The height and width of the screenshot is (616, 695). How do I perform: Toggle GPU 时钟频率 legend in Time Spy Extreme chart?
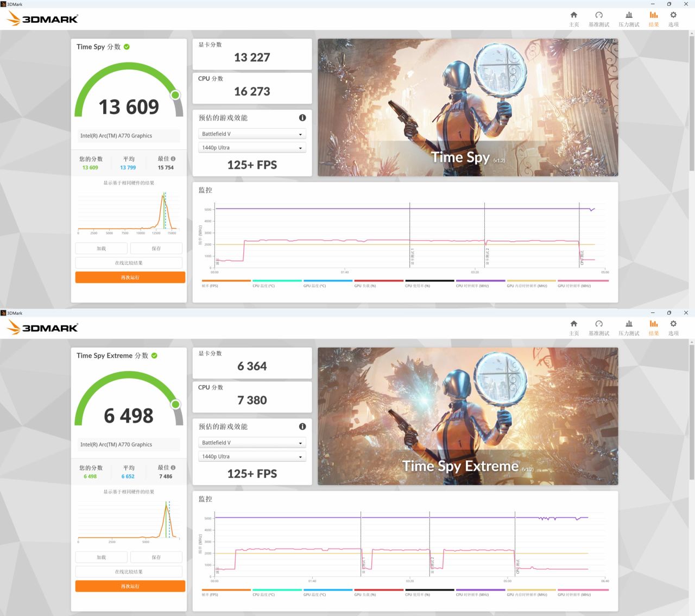tap(583, 593)
